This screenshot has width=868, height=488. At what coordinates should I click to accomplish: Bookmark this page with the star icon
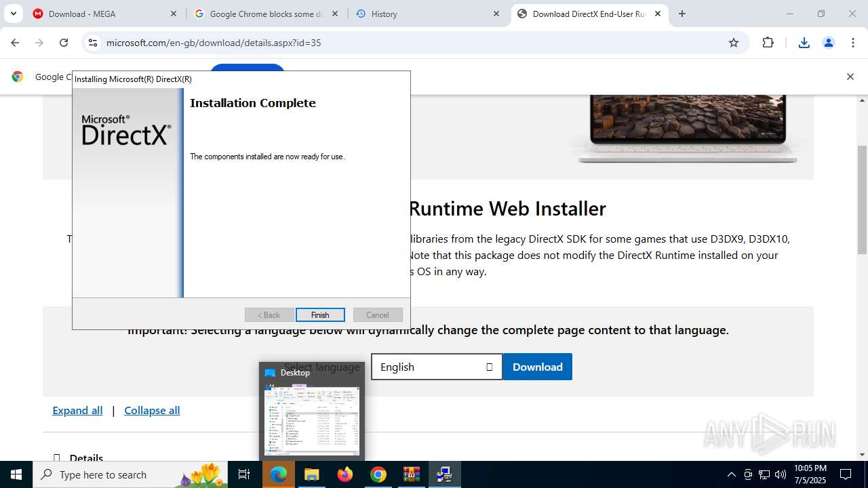pyautogui.click(x=734, y=43)
